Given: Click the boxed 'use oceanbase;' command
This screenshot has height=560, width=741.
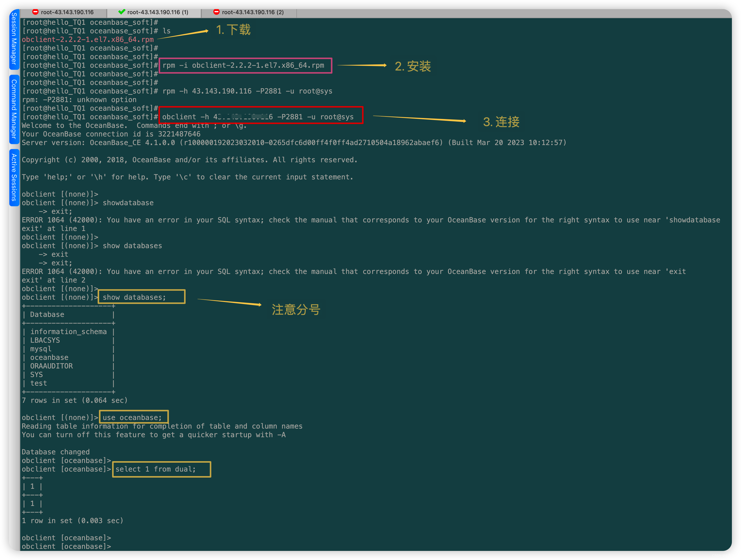Looking at the screenshot, I should [x=133, y=417].
